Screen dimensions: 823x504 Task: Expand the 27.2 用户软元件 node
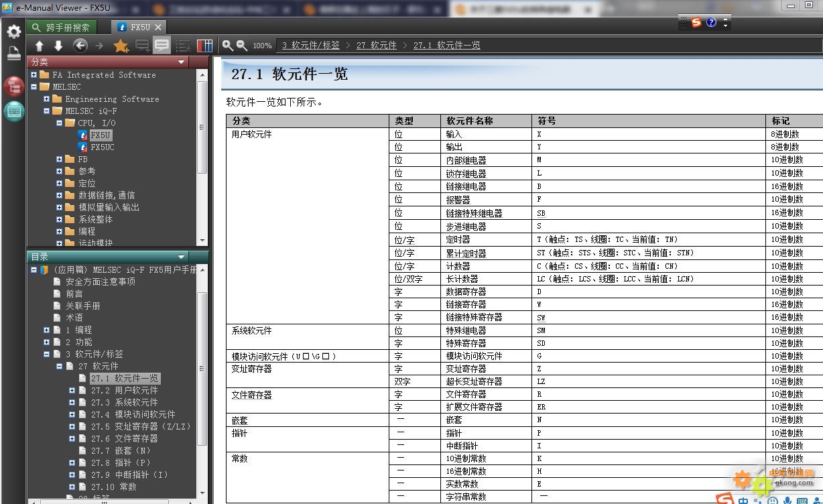point(72,390)
